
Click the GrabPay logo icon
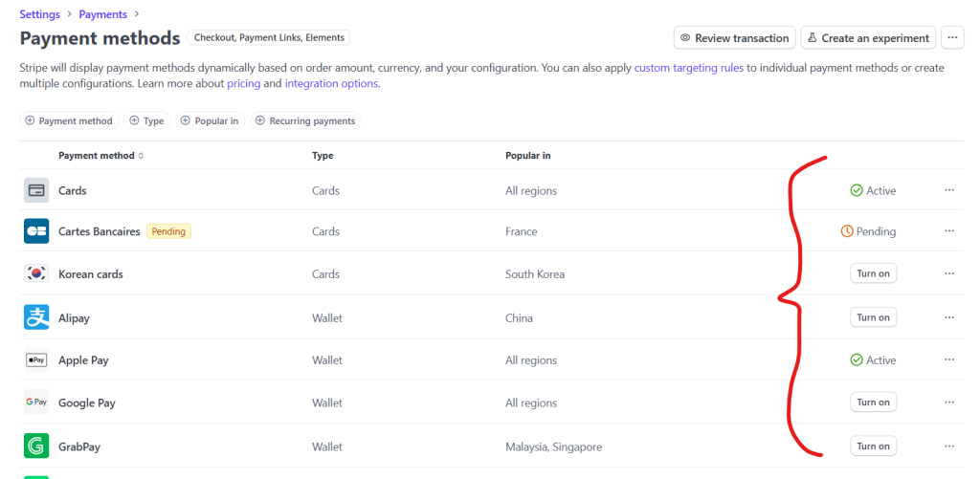[36, 446]
